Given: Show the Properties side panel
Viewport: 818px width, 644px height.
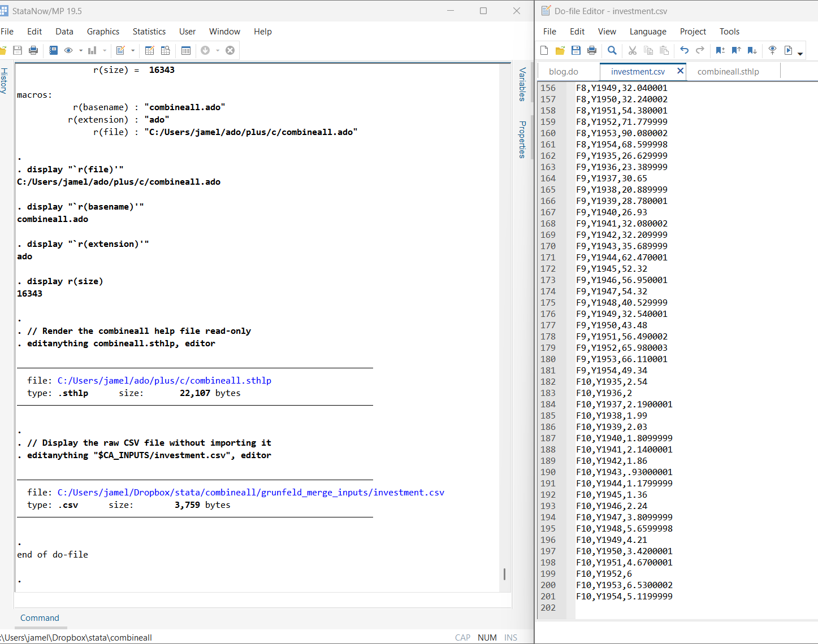Looking at the screenshot, I should [x=522, y=140].
